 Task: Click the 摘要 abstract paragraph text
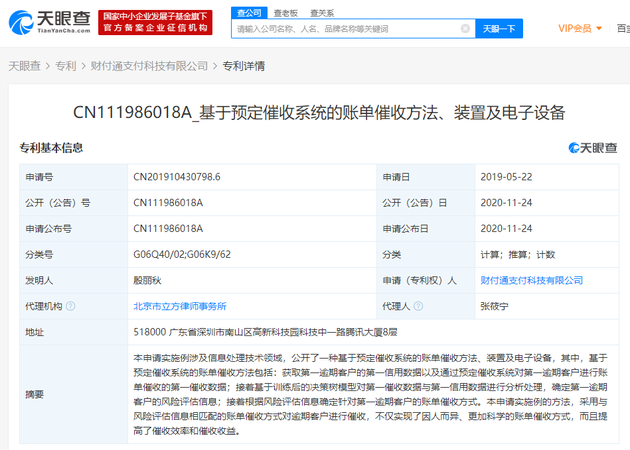370,395
